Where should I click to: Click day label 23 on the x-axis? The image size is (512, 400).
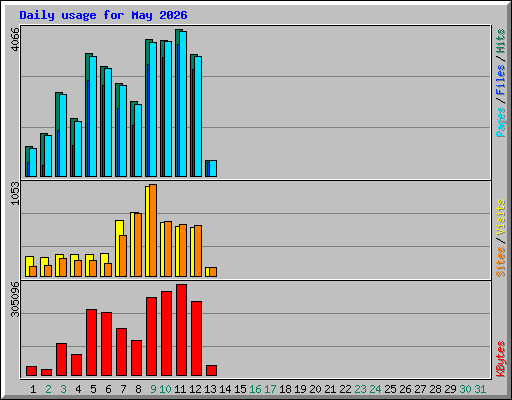click(360, 389)
